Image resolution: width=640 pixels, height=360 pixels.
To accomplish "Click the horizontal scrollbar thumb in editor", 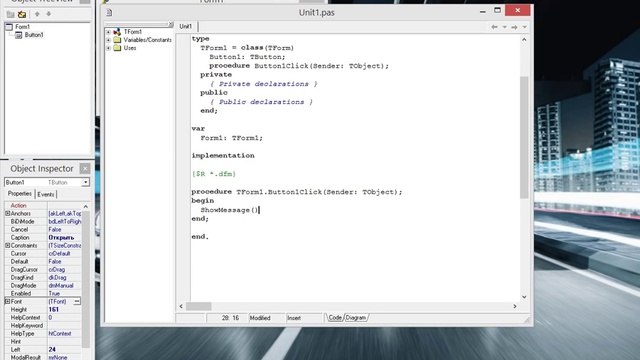I will 199,306.
